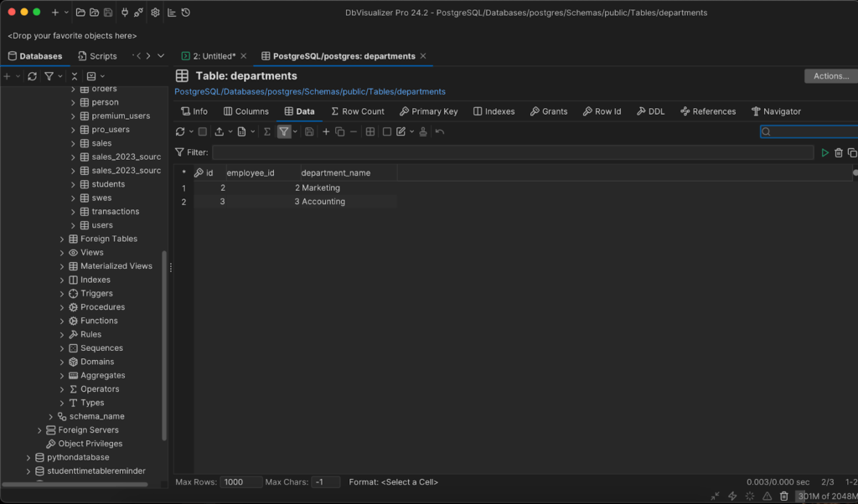This screenshot has height=504, width=858.
Task: Switch to the DDL tab
Action: click(650, 111)
